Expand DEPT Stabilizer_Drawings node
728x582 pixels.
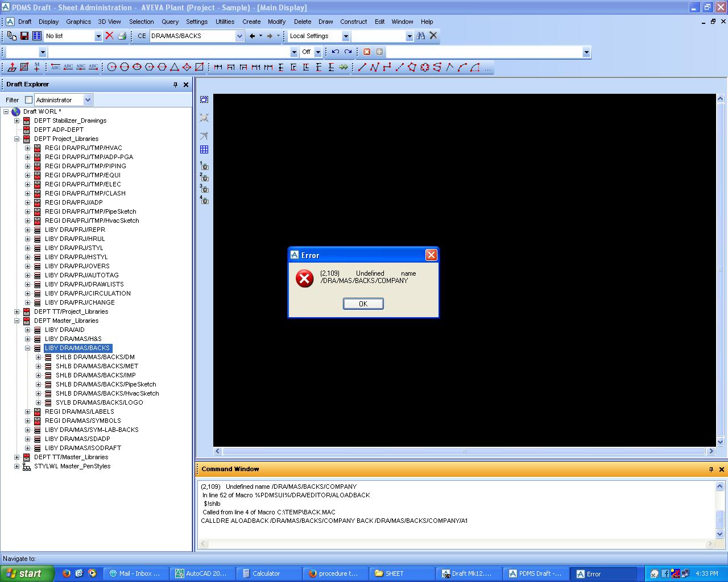16,120
